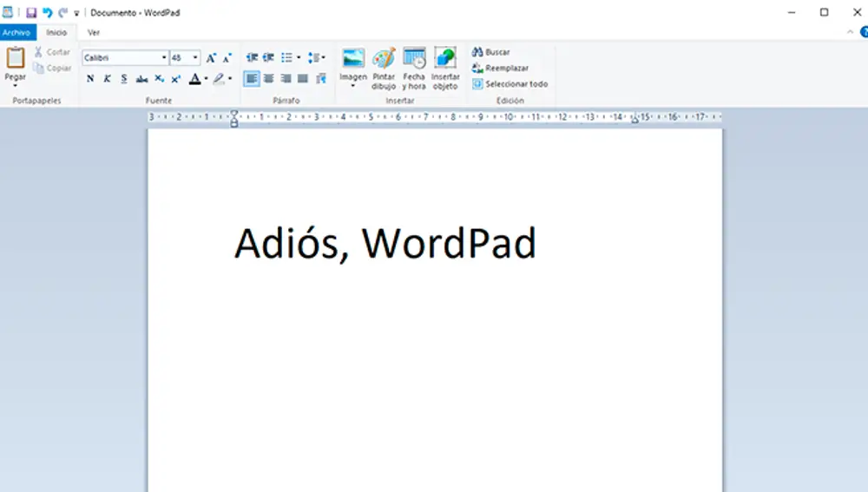Switch to the Inicio tab
The width and height of the screenshot is (868, 492).
(56, 33)
